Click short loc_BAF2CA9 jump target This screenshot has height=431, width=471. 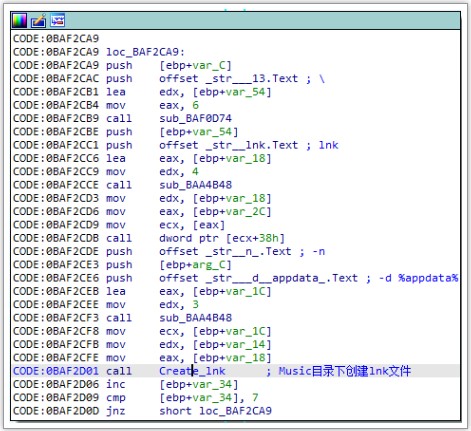(215, 411)
